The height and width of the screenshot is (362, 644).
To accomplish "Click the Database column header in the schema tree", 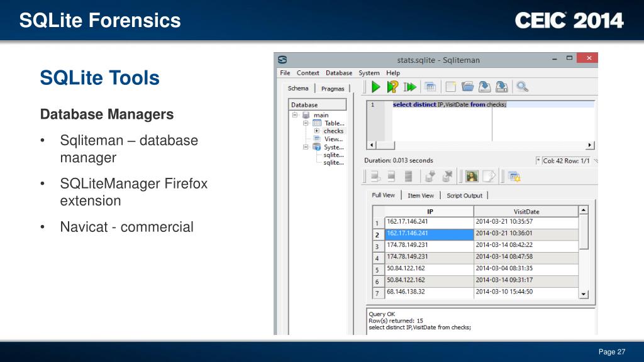I will click(318, 105).
